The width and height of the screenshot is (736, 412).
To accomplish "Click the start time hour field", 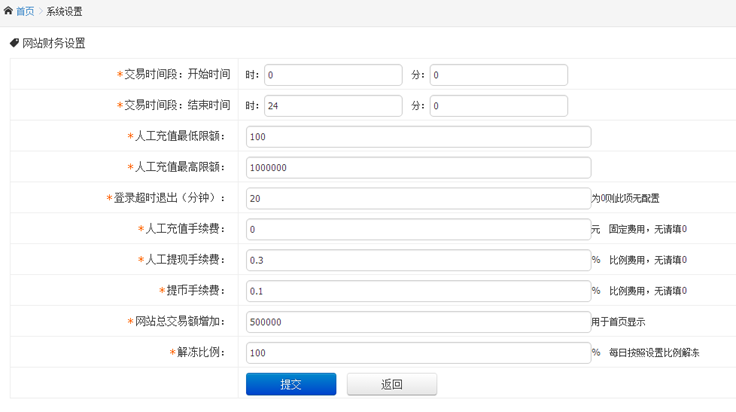I will click(332, 75).
